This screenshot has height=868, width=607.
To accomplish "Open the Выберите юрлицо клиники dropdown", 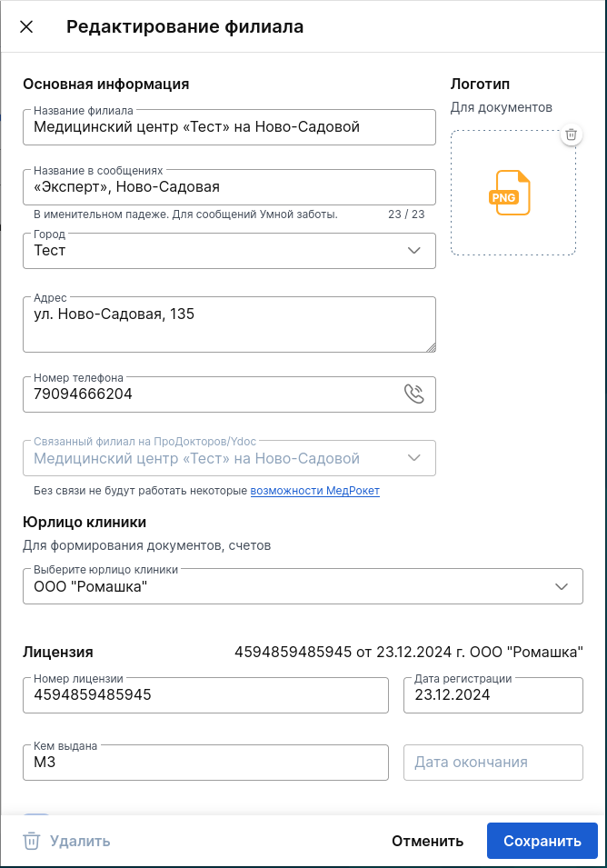I will point(303,587).
